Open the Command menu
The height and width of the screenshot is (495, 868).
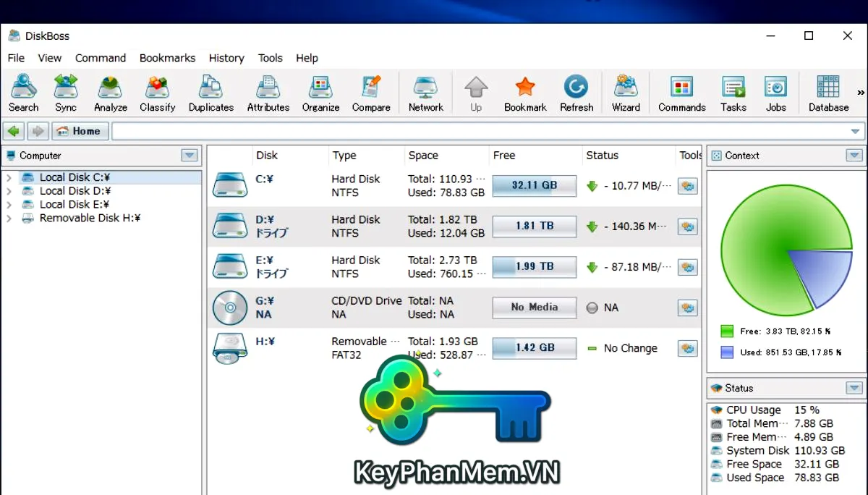[101, 58]
